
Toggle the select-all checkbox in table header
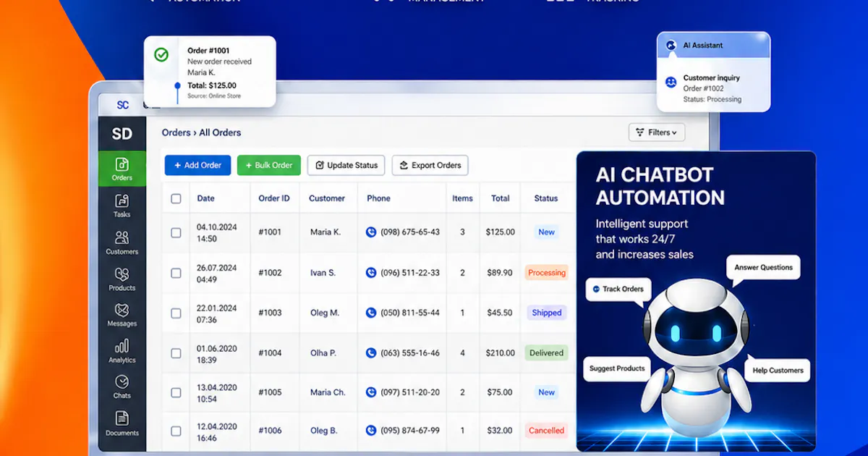[x=176, y=198]
